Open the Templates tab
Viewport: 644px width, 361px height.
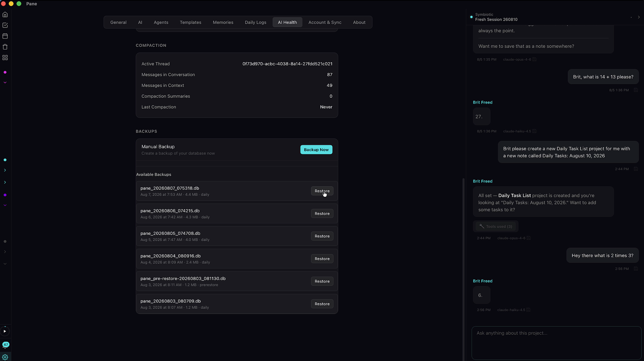coord(190,22)
